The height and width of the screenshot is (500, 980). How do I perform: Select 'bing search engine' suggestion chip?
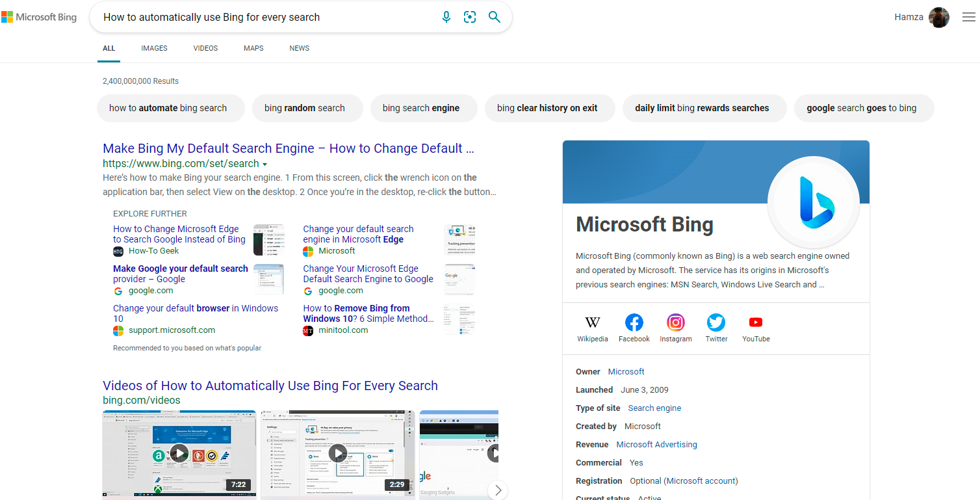click(x=424, y=108)
